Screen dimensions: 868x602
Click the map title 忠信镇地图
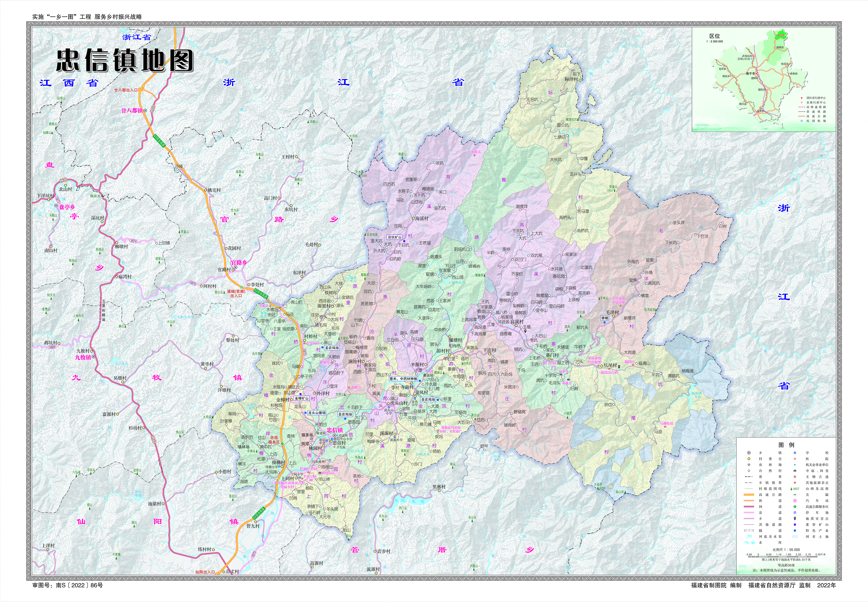[x=125, y=60]
